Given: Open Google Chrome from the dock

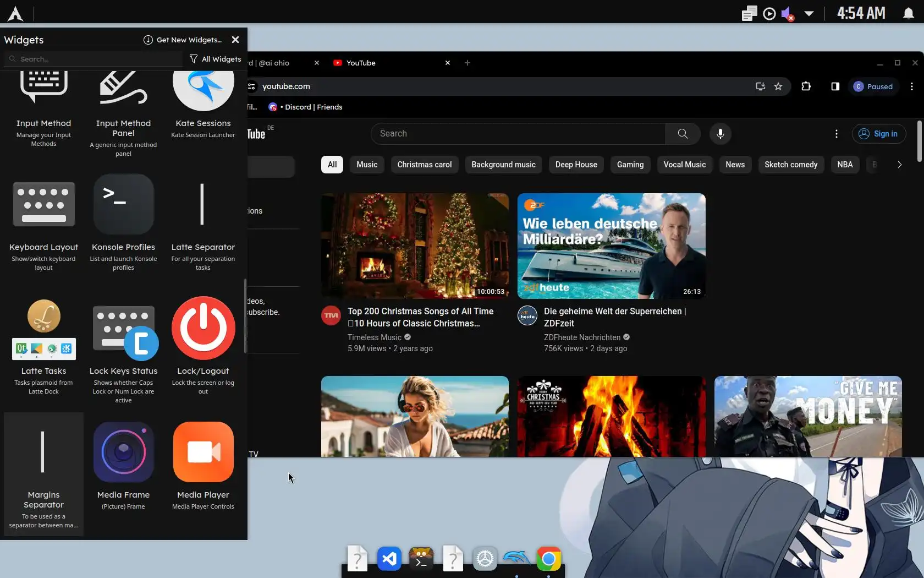Looking at the screenshot, I should (548, 559).
